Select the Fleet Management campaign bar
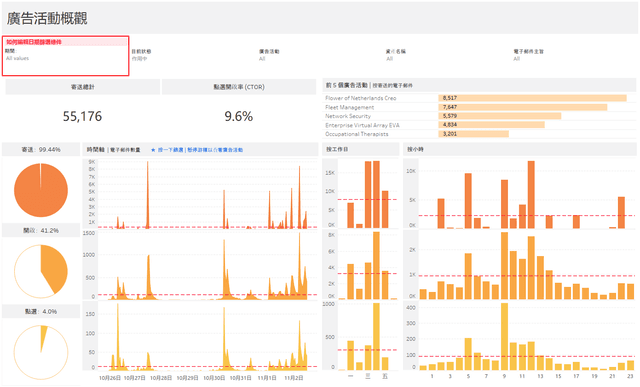Viewport: 640px width, 387px height. (x=523, y=107)
